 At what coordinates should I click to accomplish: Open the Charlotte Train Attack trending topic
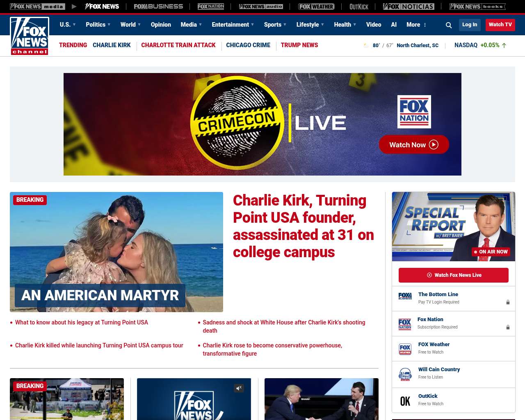click(178, 45)
